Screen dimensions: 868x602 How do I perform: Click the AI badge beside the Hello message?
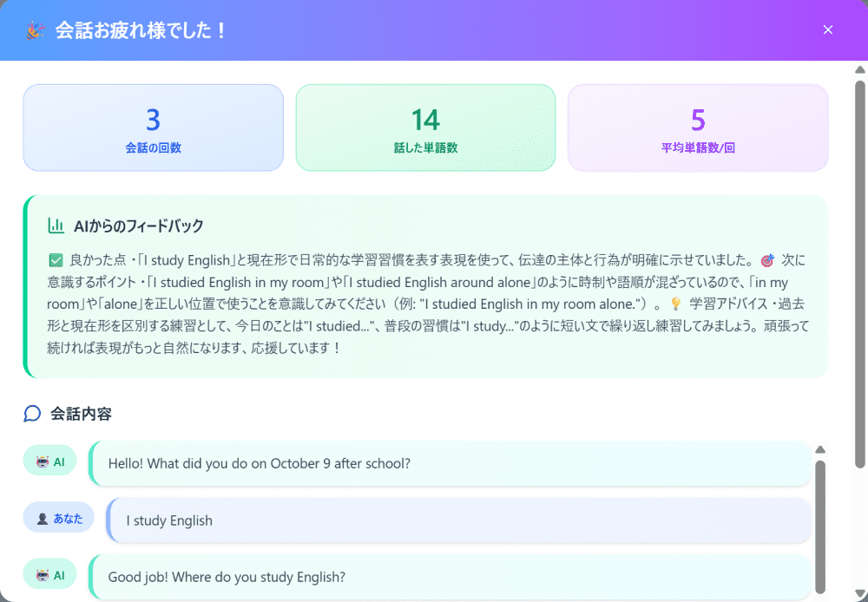tap(49, 461)
